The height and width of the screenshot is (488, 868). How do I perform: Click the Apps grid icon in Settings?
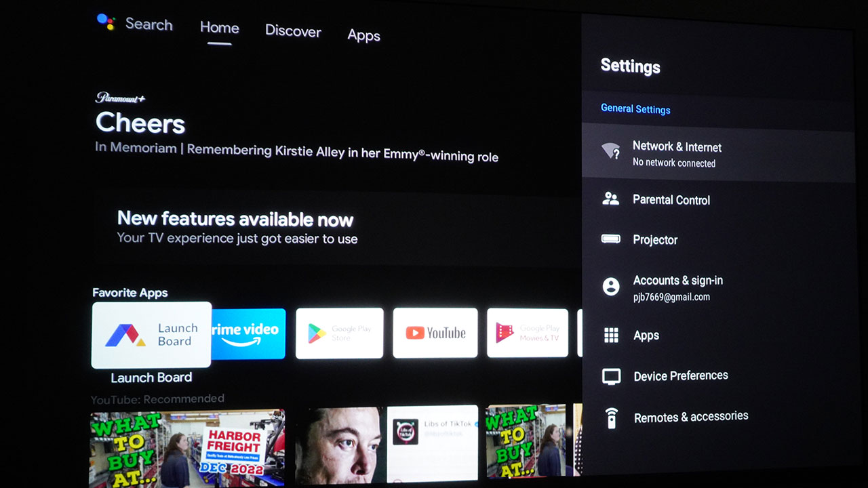pyautogui.click(x=612, y=335)
